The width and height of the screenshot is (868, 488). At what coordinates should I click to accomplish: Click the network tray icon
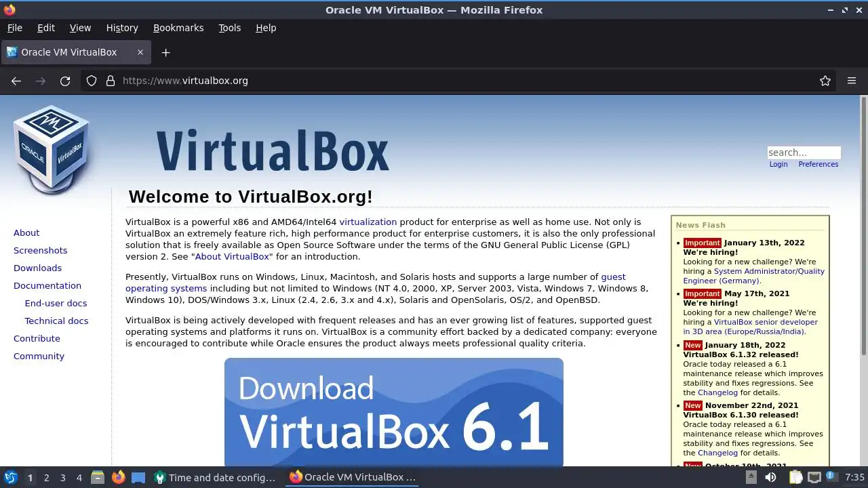coord(814,477)
